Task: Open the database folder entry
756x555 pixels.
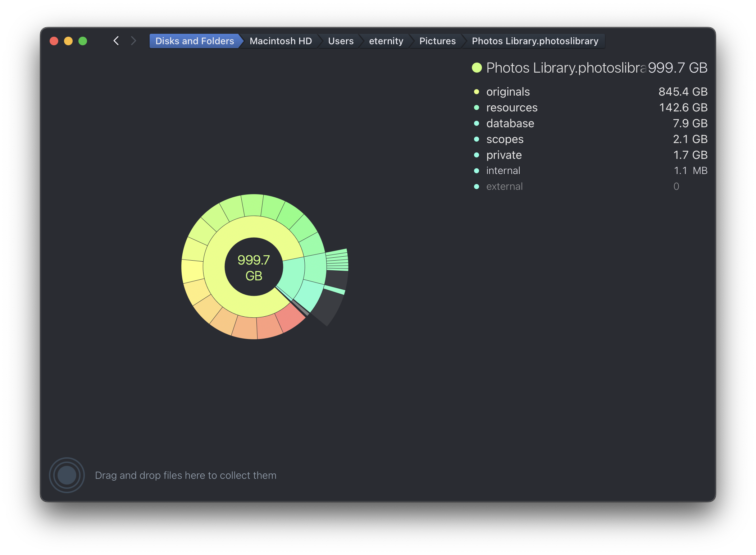Action: pos(510,123)
